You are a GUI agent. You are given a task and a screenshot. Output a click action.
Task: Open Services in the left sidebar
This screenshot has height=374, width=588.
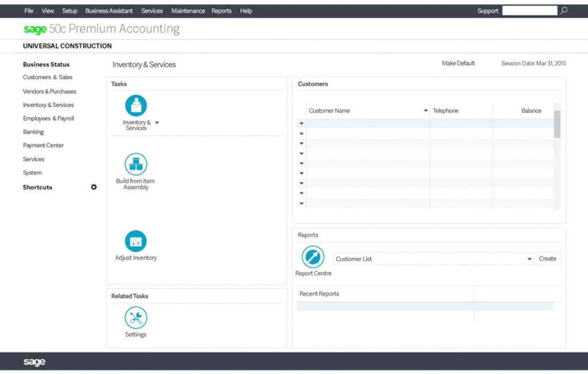point(33,159)
